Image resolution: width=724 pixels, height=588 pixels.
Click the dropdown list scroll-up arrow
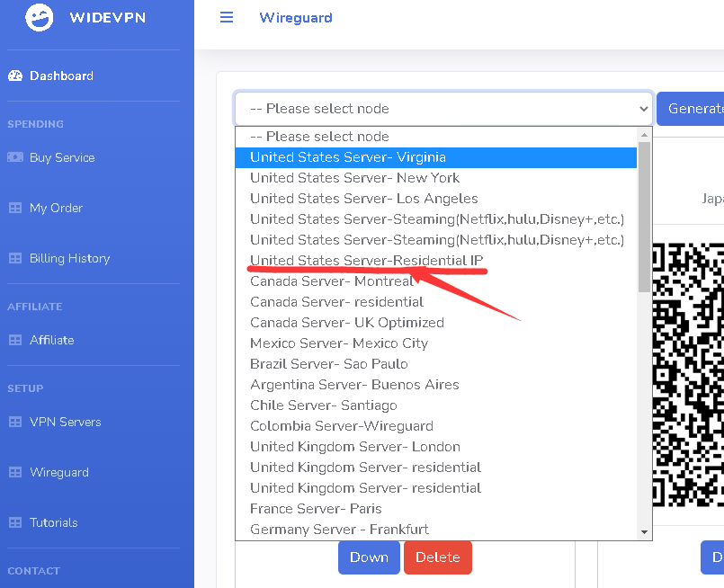(644, 135)
